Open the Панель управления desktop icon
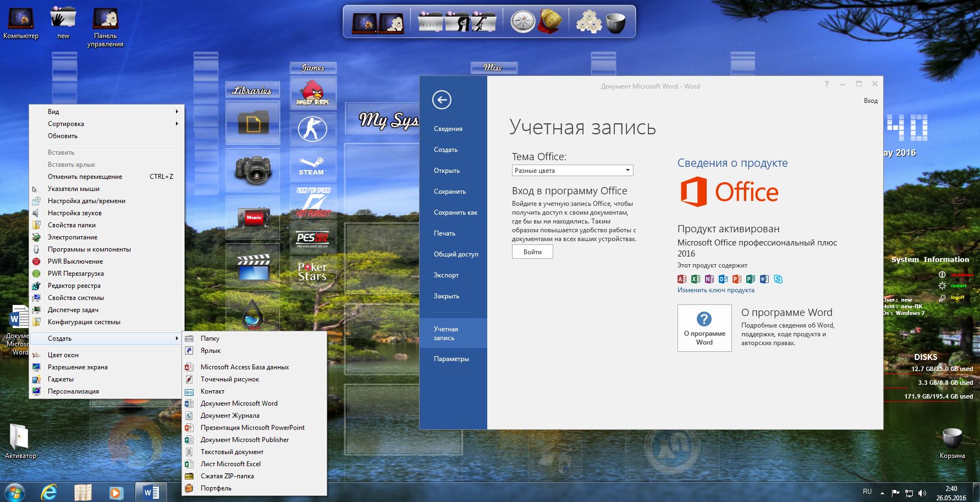 (105, 27)
